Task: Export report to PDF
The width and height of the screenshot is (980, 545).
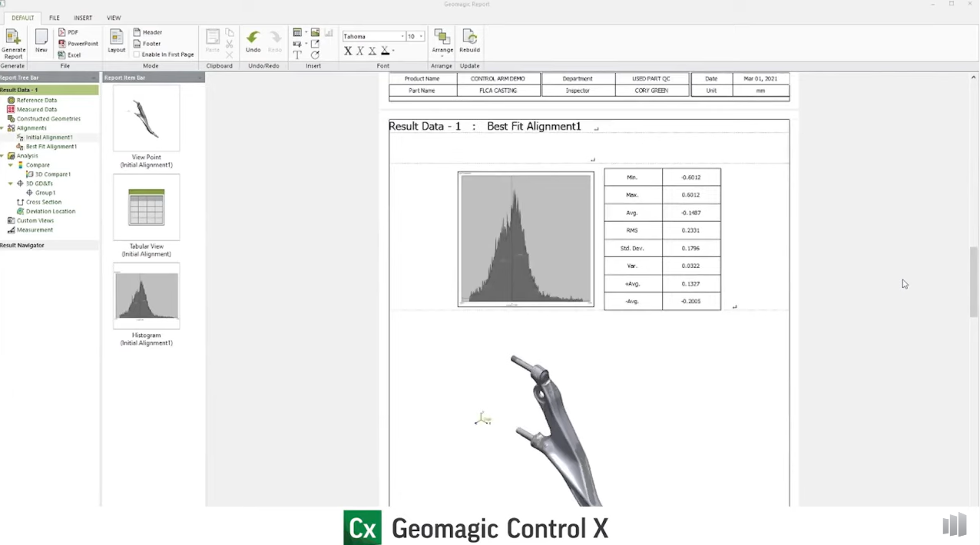Action: click(x=68, y=32)
